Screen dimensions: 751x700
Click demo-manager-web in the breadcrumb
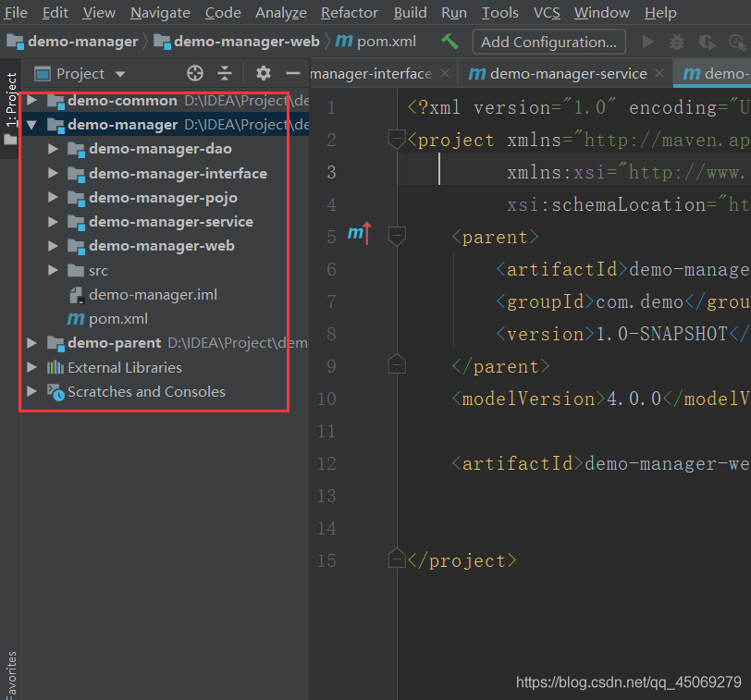(246, 42)
